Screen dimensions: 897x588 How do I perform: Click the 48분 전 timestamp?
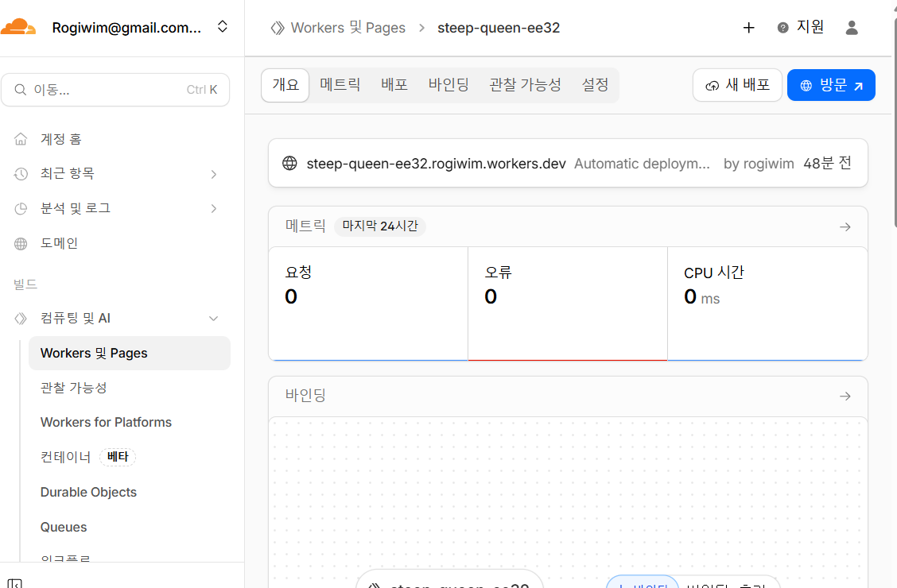827,164
